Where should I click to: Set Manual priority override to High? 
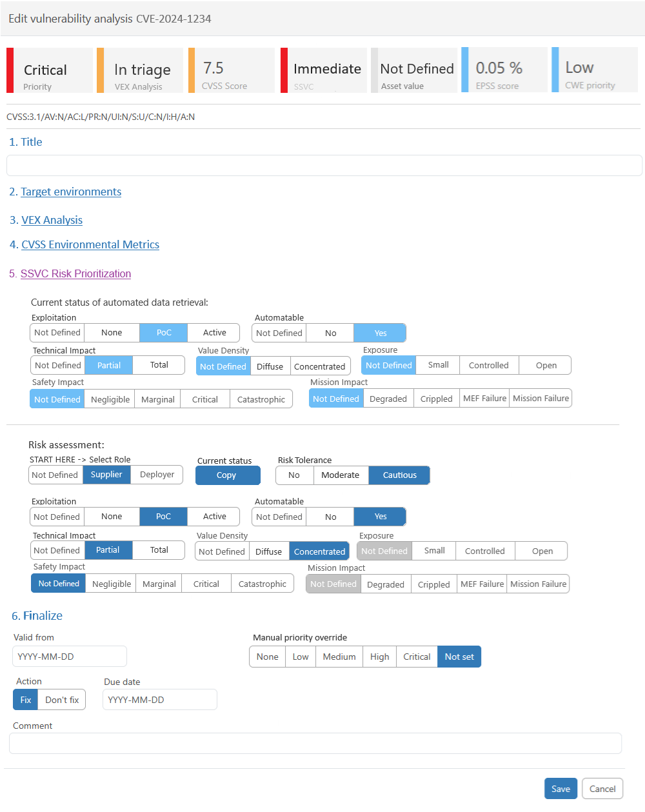pyautogui.click(x=380, y=657)
